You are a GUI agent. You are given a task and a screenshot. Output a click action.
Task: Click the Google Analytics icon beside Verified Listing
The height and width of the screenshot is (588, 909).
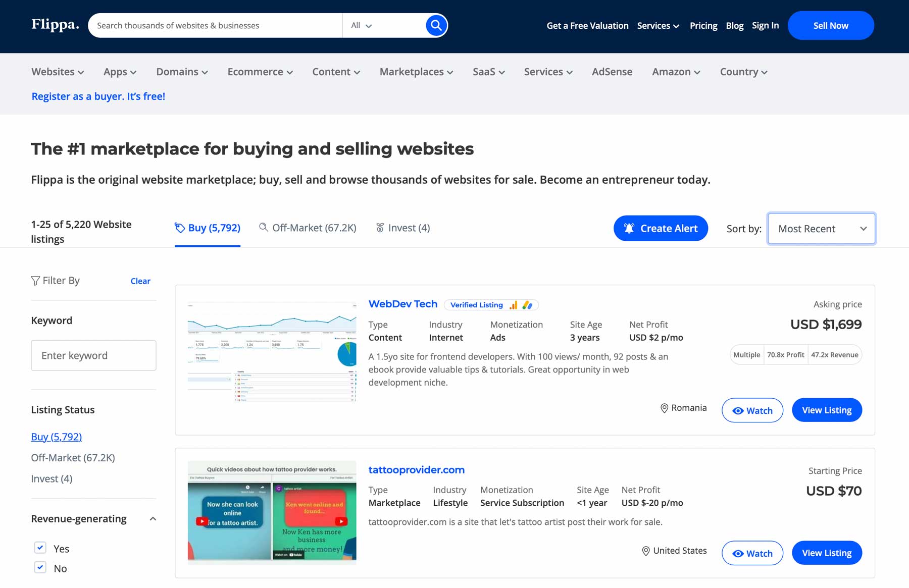click(514, 305)
